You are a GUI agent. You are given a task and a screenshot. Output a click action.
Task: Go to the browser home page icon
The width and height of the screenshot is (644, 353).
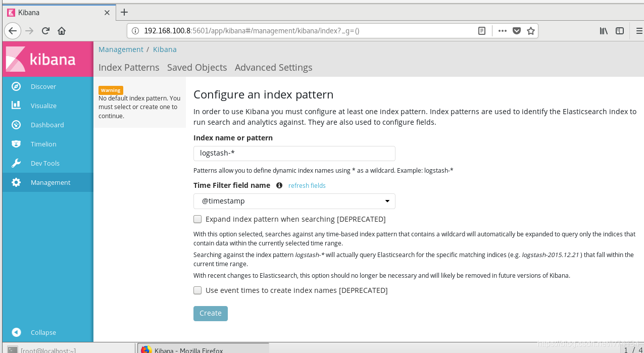62,31
